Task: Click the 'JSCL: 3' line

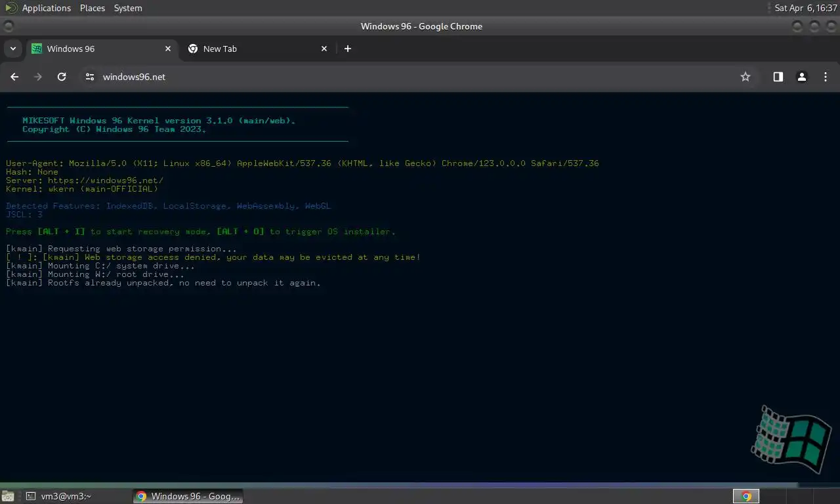Action: point(24,215)
